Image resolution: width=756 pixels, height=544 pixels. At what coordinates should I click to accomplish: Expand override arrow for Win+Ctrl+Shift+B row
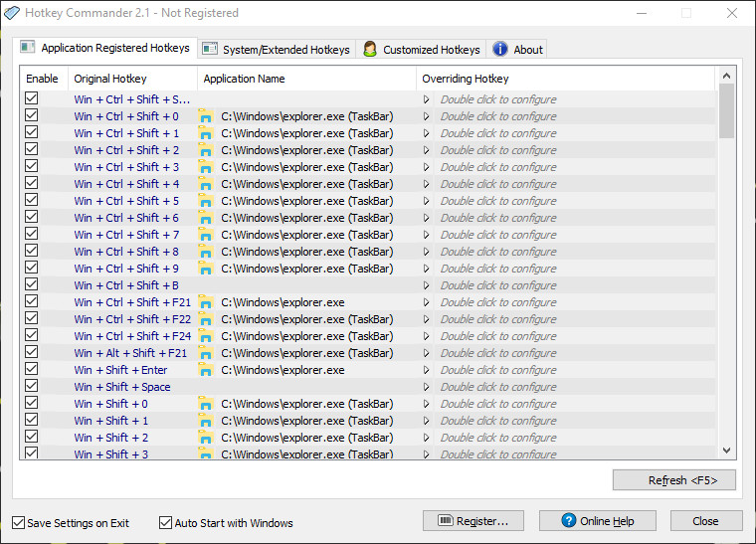pos(426,285)
